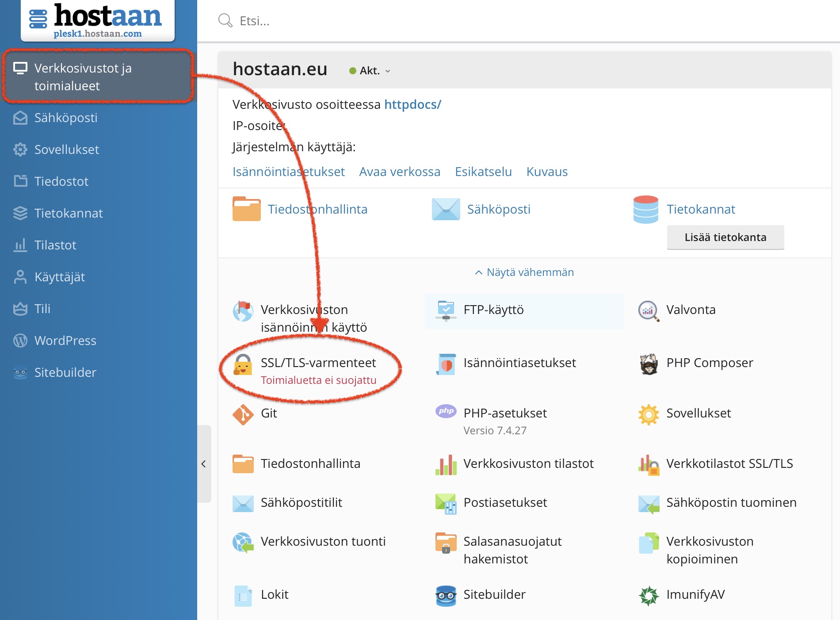840x620 pixels.
Task: Open the SSL/TLS-varmenteet lock icon
Action: (x=243, y=364)
